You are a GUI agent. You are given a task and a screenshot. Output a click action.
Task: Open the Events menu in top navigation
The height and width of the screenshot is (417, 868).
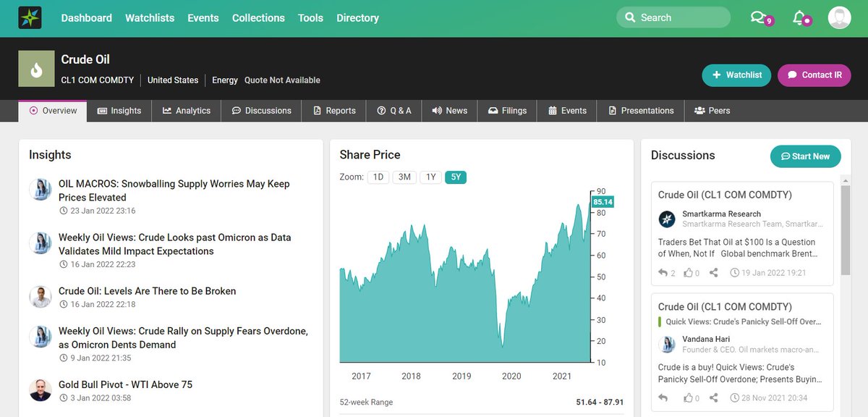click(203, 17)
